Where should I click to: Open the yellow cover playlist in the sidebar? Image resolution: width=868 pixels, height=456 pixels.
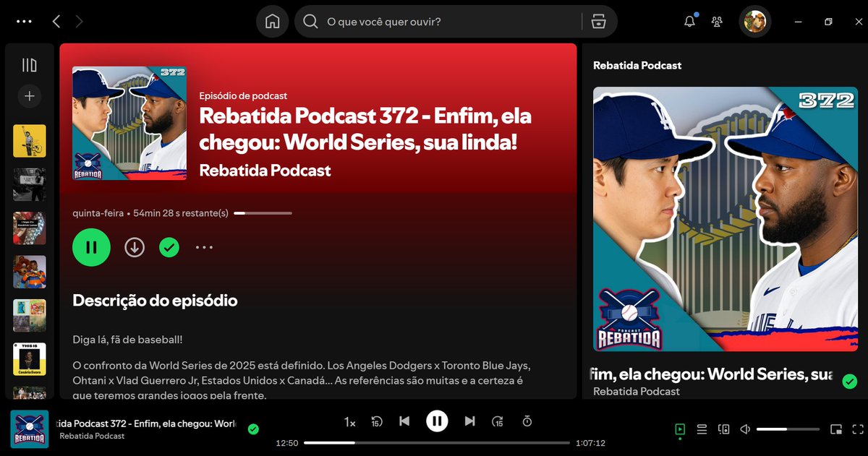[x=30, y=141]
